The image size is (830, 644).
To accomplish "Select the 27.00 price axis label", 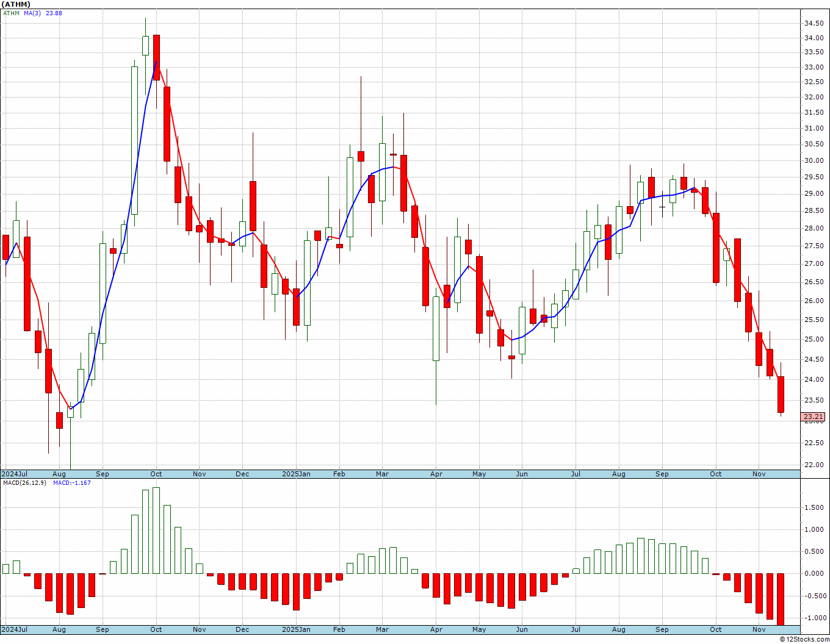I will (813, 263).
